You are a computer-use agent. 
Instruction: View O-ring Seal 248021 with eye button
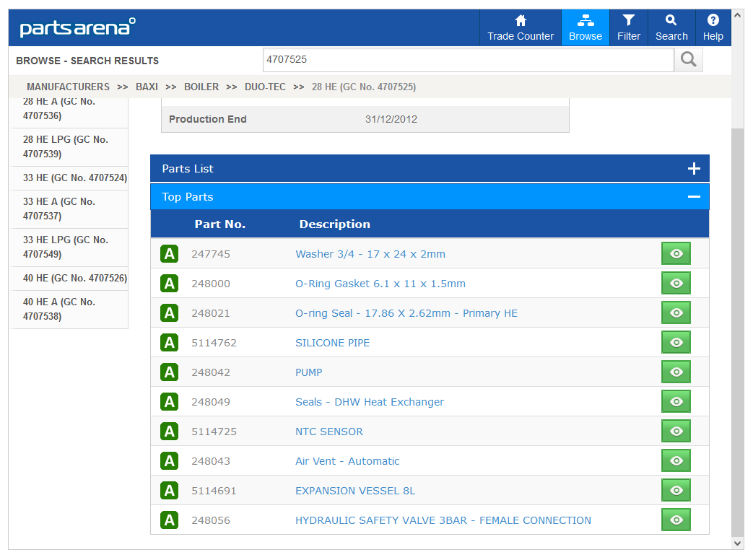(676, 313)
